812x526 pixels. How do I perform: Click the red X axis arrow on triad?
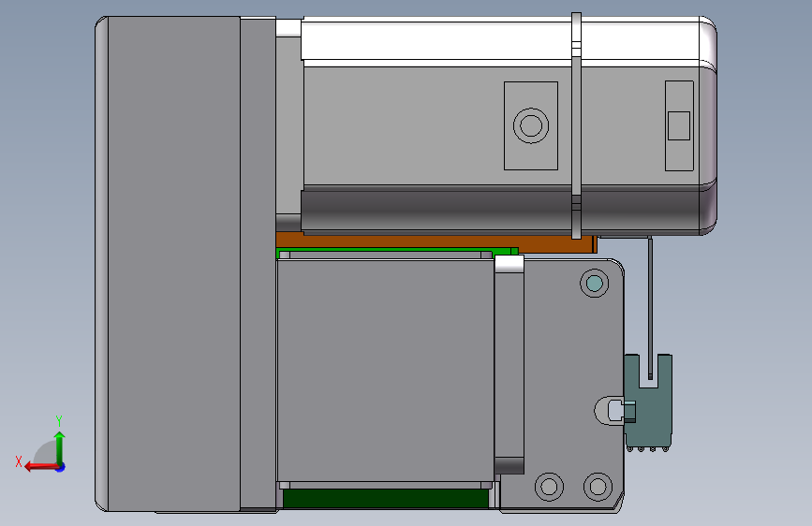pos(40,467)
